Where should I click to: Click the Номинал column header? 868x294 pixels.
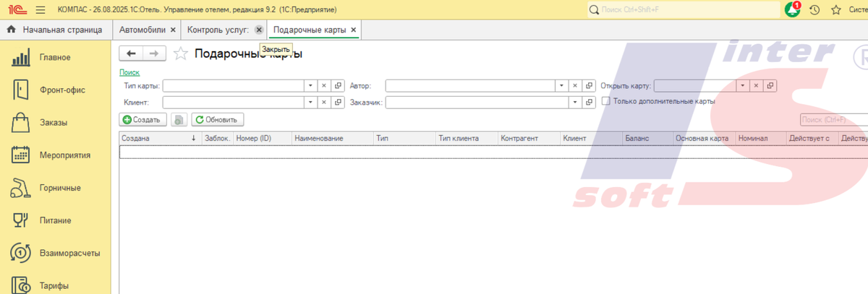(760, 137)
